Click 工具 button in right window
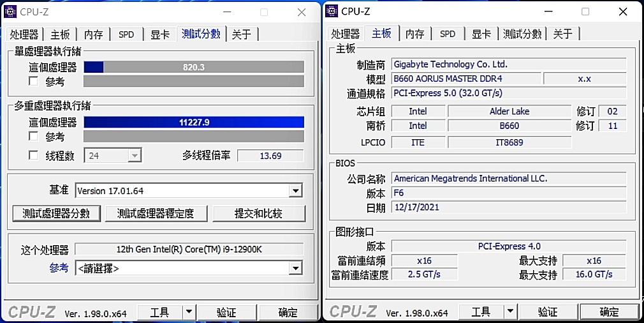The width and height of the screenshot is (644, 323). 481,312
